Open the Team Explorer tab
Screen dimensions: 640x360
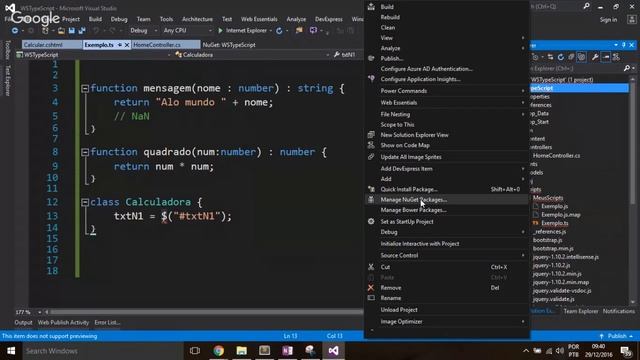pyautogui.click(x=581, y=311)
